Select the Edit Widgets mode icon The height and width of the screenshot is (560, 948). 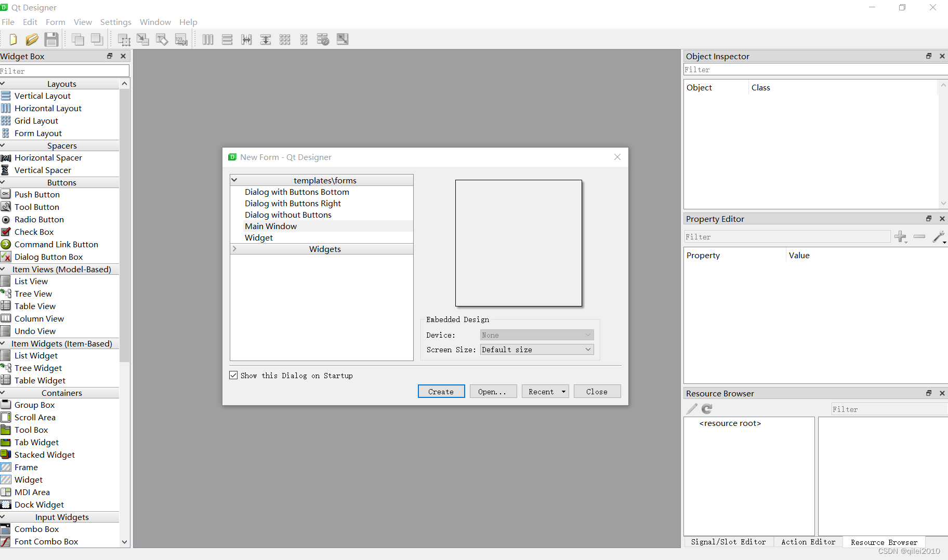(x=124, y=39)
